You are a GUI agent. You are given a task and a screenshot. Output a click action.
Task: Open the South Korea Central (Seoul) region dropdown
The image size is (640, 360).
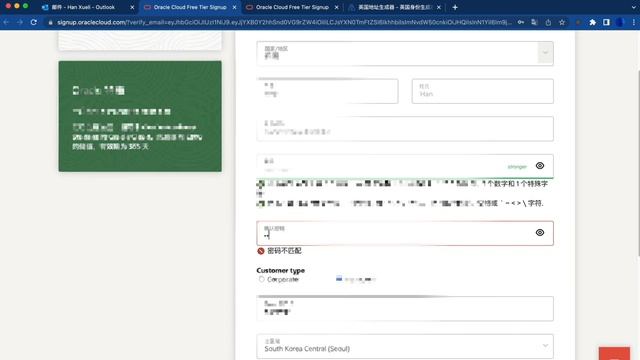click(405, 346)
